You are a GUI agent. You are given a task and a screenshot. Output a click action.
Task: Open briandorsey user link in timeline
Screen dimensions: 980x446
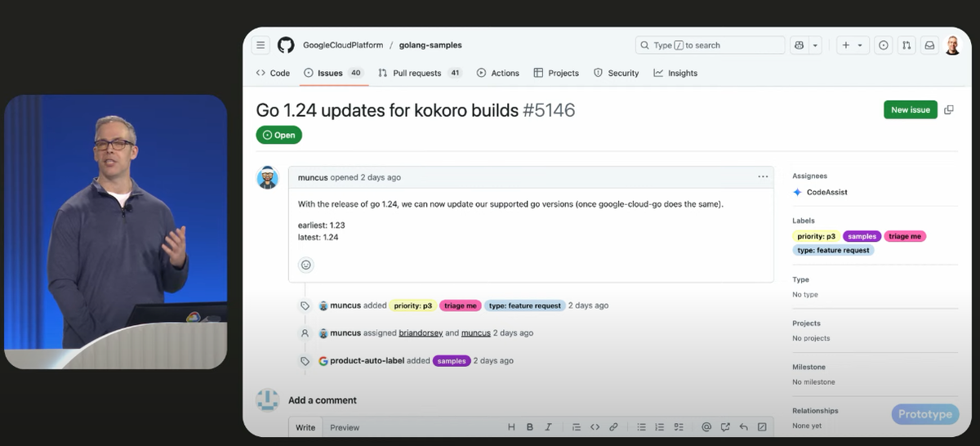[x=421, y=333]
